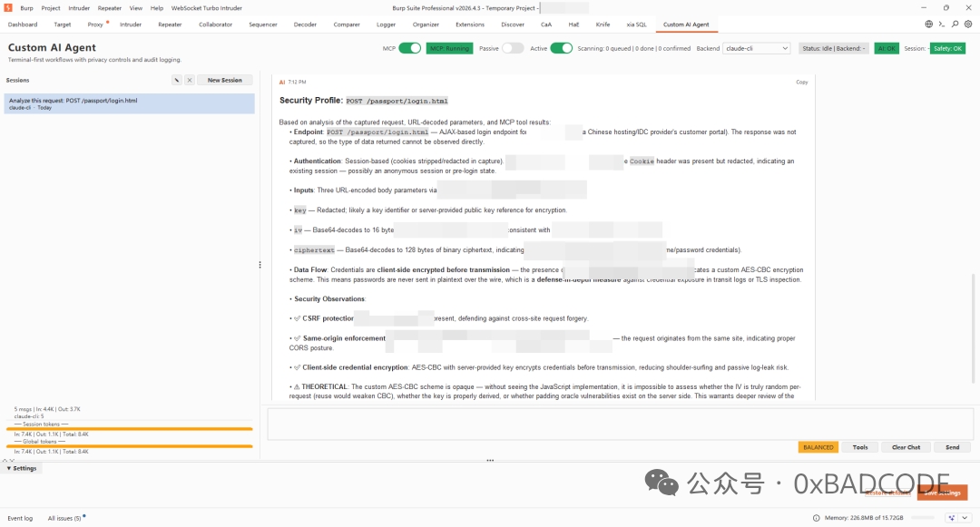Click in the chat message input field

pyautogui.click(x=620, y=424)
